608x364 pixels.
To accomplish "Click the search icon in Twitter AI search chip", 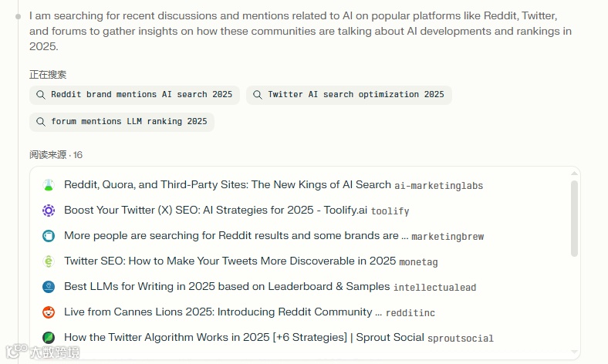I will coord(258,95).
